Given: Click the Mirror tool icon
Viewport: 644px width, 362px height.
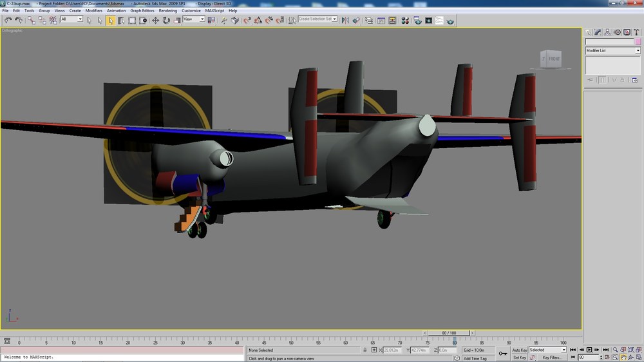Looking at the screenshot, I should (x=345, y=20).
